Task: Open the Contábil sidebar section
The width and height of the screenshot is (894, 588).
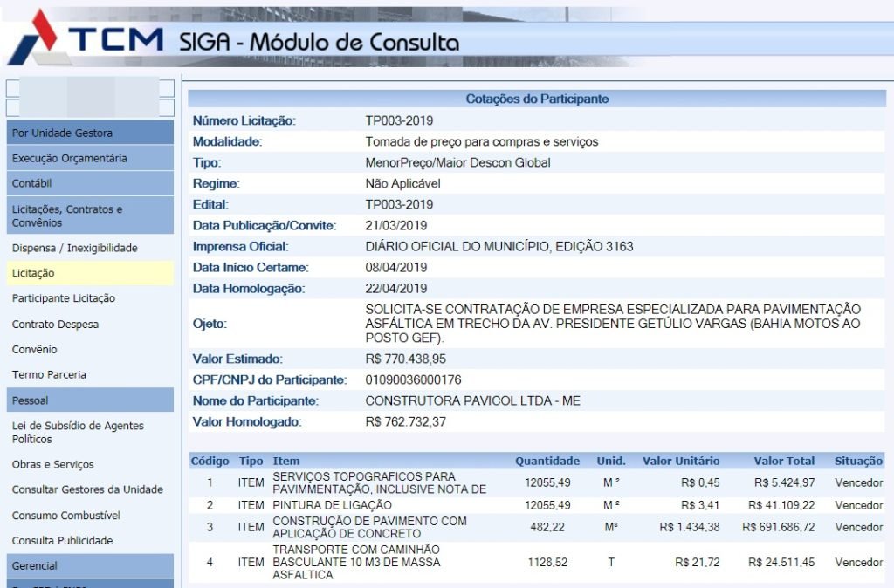Action: pyautogui.click(x=90, y=183)
